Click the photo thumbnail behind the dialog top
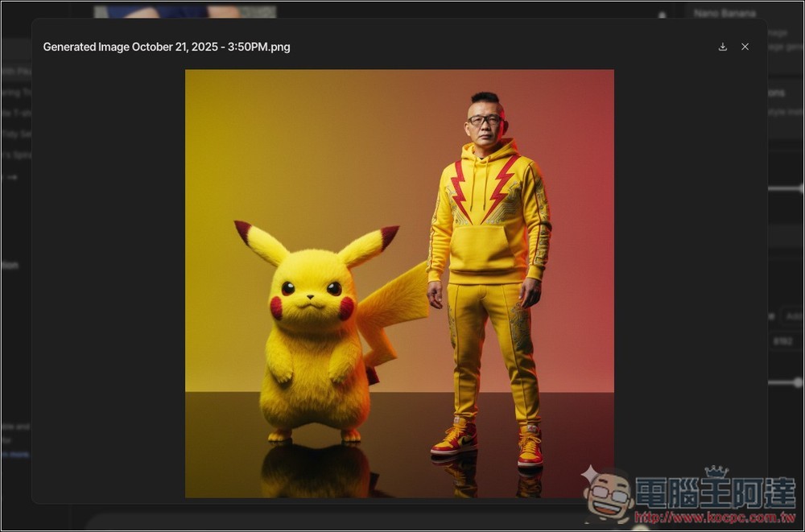 [x=184, y=11]
